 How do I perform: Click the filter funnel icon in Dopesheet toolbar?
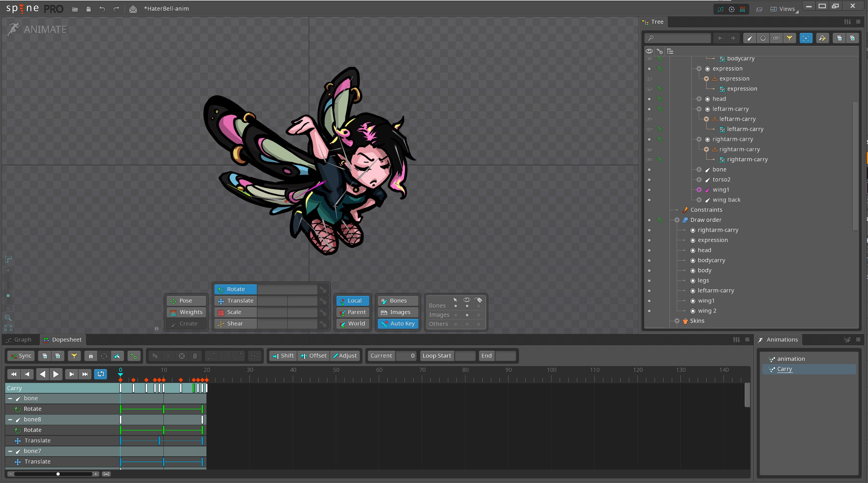pyautogui.click(x=75, y=356)
